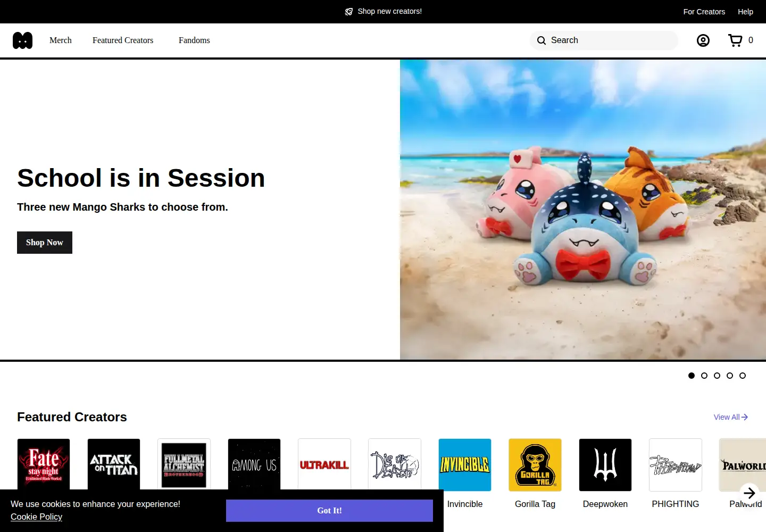Accept cookies with Got It! button

[329, 511]
